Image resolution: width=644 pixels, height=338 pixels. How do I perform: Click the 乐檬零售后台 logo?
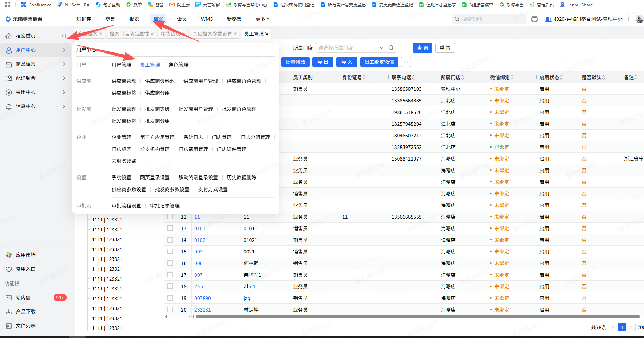click(24, 19)
